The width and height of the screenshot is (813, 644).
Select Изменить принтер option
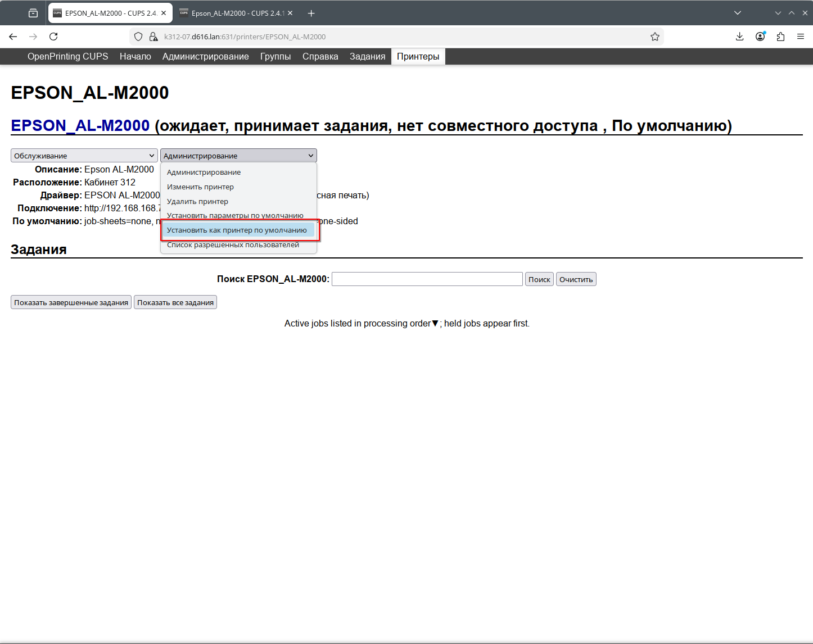click(x=200, y=187)
